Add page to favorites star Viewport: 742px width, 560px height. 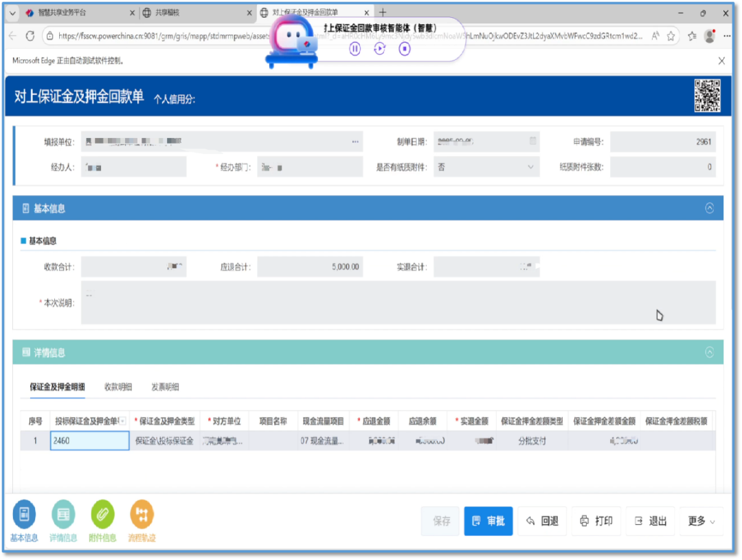tap(671, 36)
